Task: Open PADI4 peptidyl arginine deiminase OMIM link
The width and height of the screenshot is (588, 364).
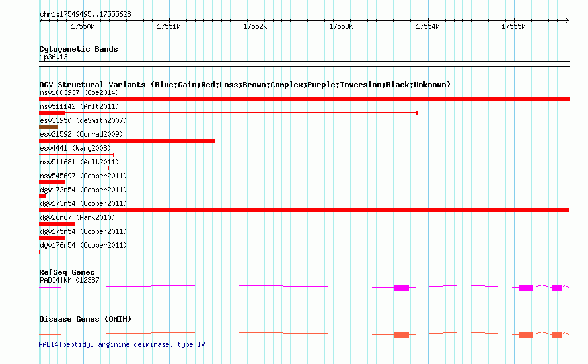Action: (122, 344)
